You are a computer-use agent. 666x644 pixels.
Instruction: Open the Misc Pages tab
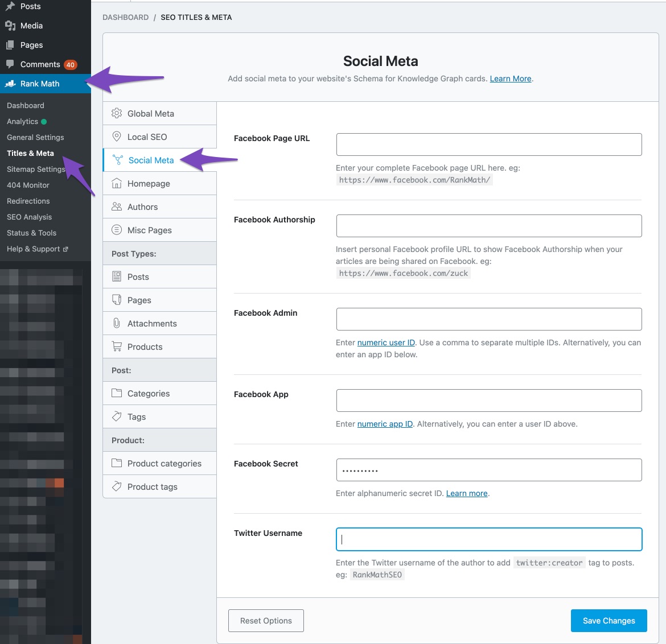(160, 230)
